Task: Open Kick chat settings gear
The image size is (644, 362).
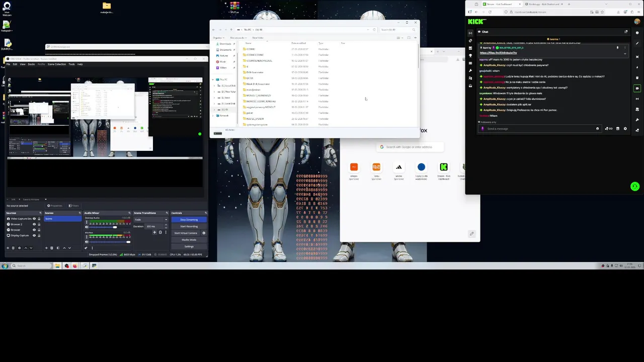Action: [x=625, y=129]
